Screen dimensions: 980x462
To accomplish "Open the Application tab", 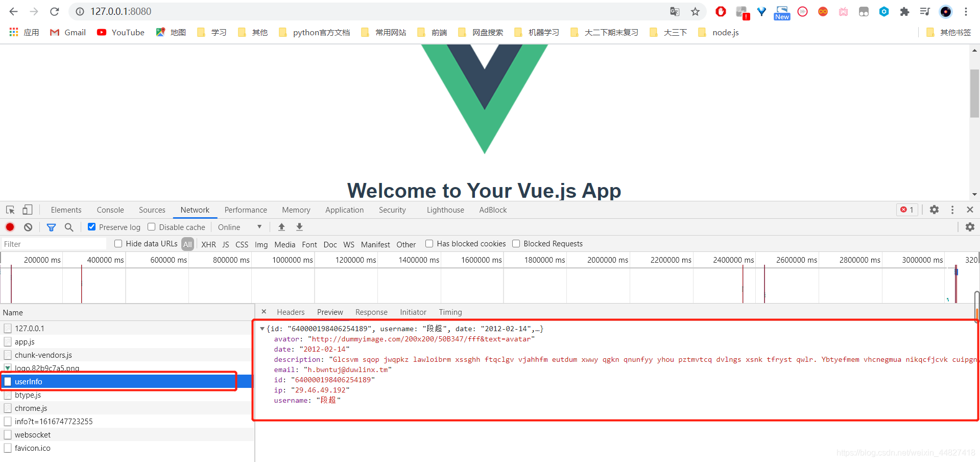I will (x=345, y=210).
